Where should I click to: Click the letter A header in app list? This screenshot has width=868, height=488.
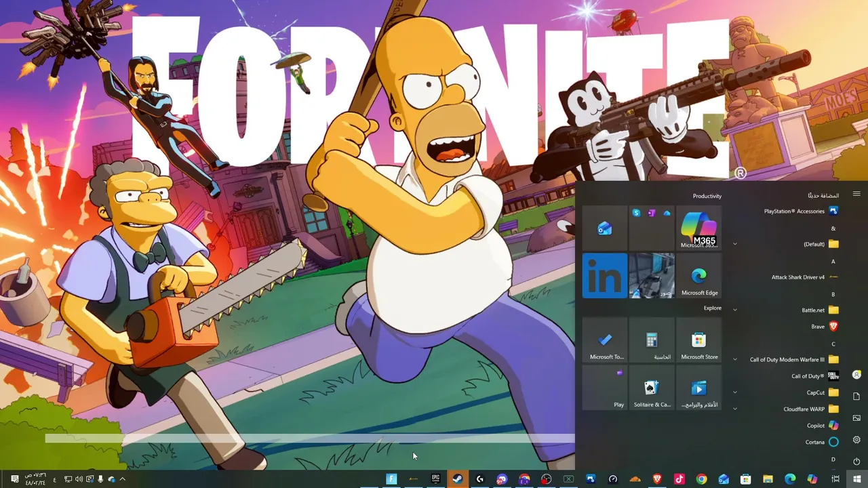point(833,261)
